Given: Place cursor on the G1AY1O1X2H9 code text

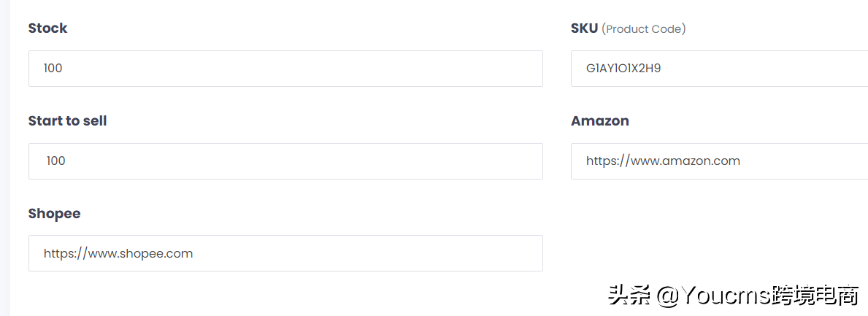Looking at the screenshot, I should click(x=623, y=69).
